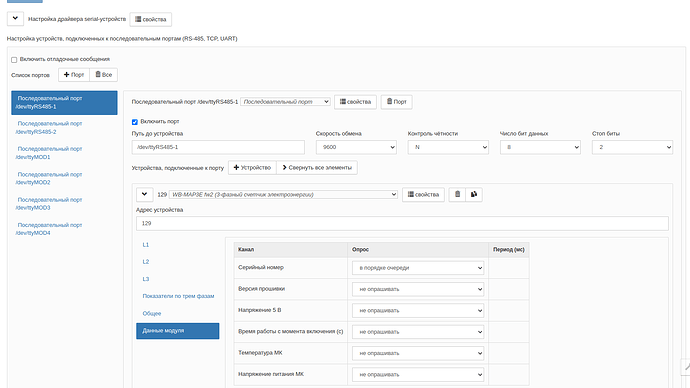Select serial port /dev/ttyMOD1 tab

[x=64, y=153]
